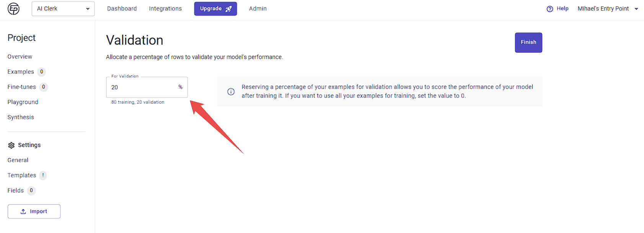
Task: Click the Examples count badge 0
Action: (42, 72)
